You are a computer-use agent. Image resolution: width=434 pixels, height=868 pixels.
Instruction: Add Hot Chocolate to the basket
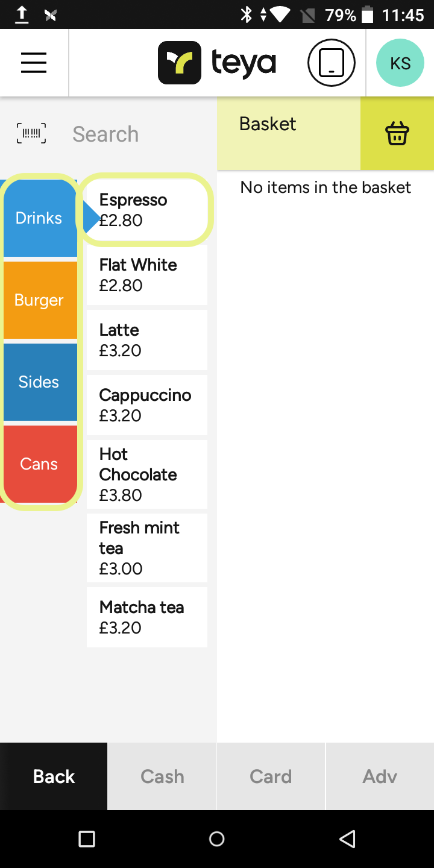(x=147, y=474)
